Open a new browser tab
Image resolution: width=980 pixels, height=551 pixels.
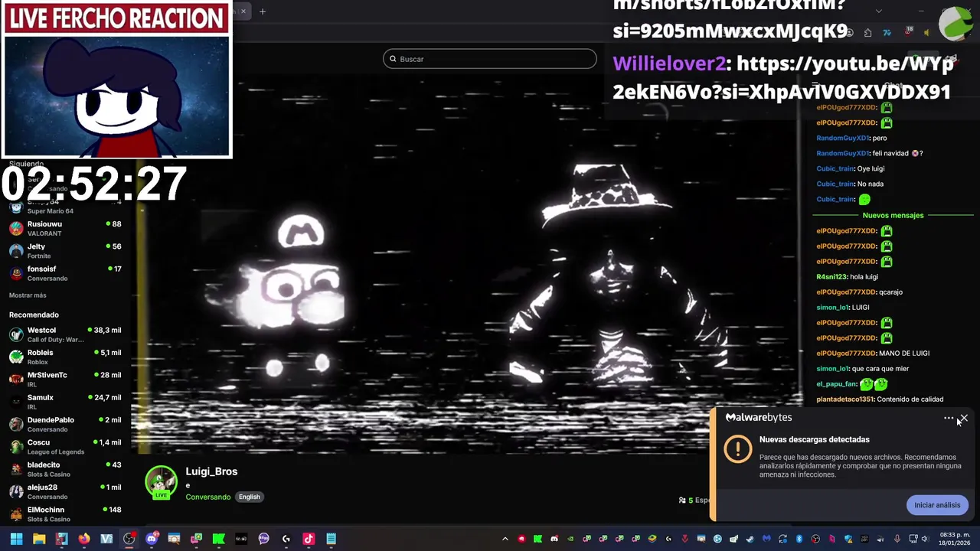[262, 11]
